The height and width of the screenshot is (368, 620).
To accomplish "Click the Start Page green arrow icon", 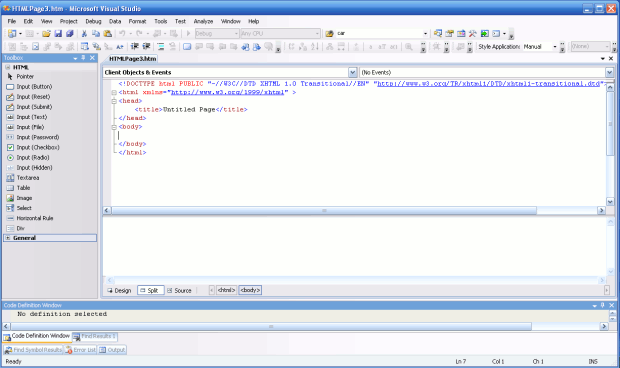I will [484, 34].
